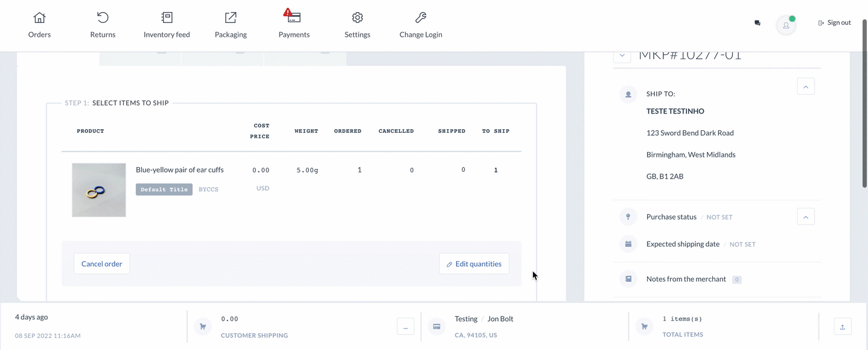Toggle the chevron next to MKP#10277-01
This screenshot has height=350, width=868.
click(x=622, y=56)
